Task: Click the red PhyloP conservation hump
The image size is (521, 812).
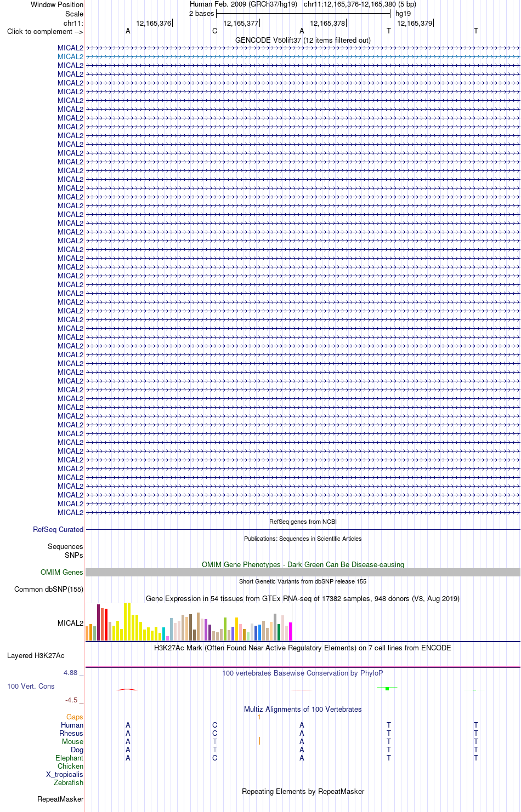Action: [127, 689]
